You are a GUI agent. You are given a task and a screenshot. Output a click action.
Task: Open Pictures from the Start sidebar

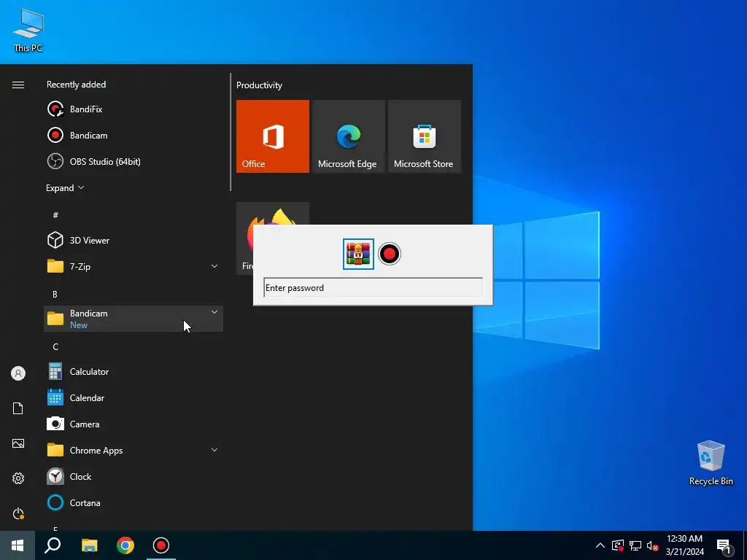(x=18, y=443)
